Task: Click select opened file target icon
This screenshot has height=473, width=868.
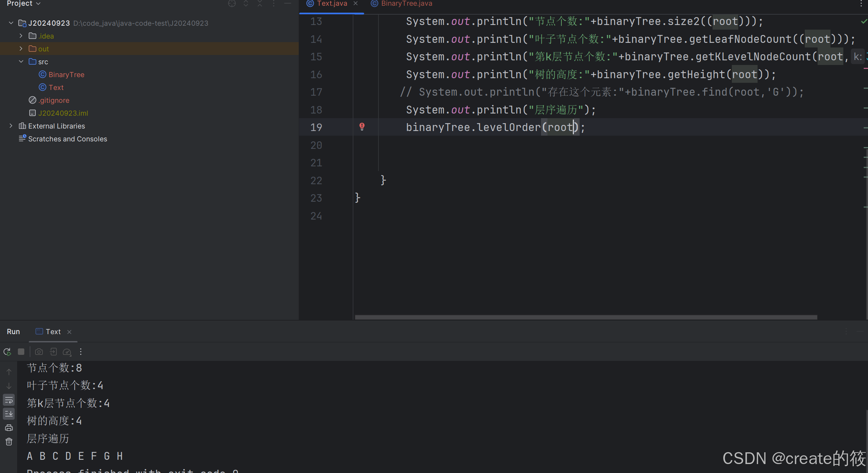Action: (232, 4)
